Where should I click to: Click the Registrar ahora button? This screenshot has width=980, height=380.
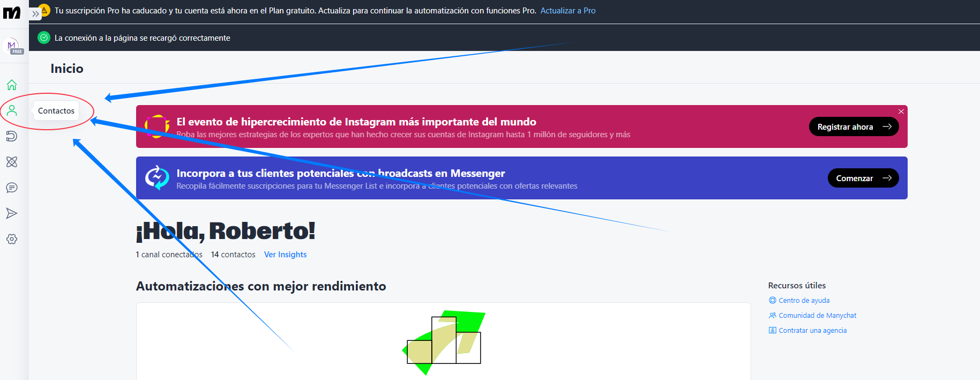click(x=854, y=126)
